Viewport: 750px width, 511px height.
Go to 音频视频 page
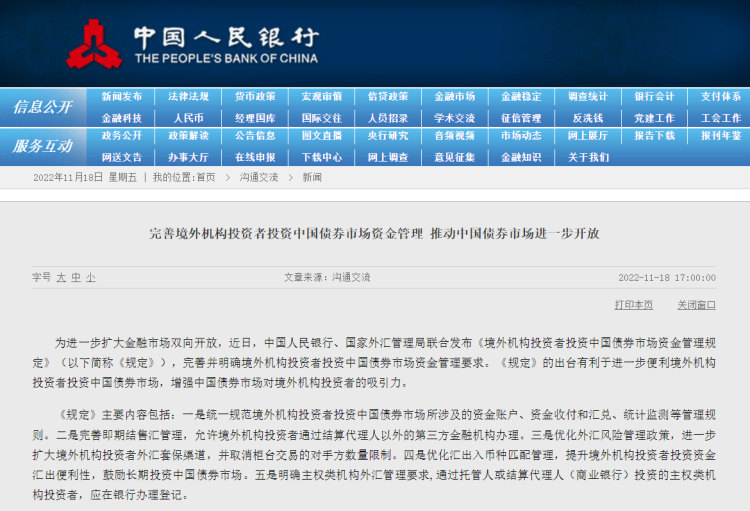454,136
